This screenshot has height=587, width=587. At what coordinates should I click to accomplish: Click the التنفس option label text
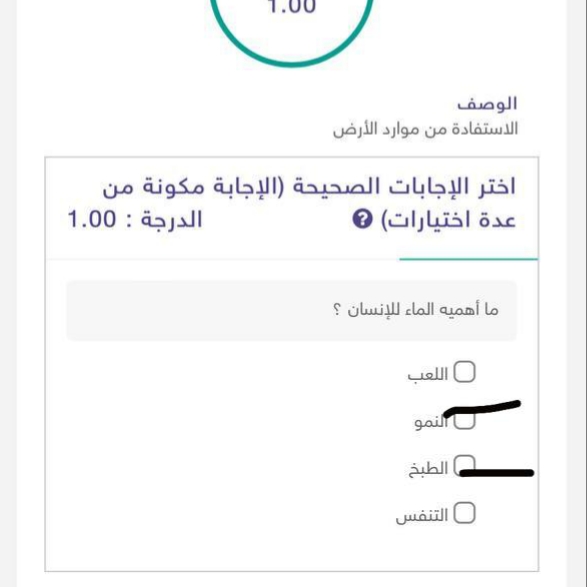(x=422, y=515)
